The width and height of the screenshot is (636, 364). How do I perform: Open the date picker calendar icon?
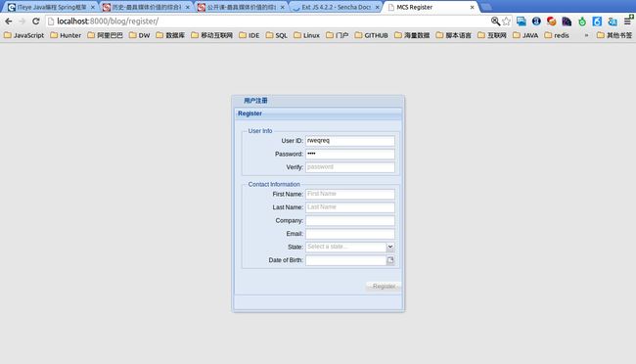click(390, 260)
